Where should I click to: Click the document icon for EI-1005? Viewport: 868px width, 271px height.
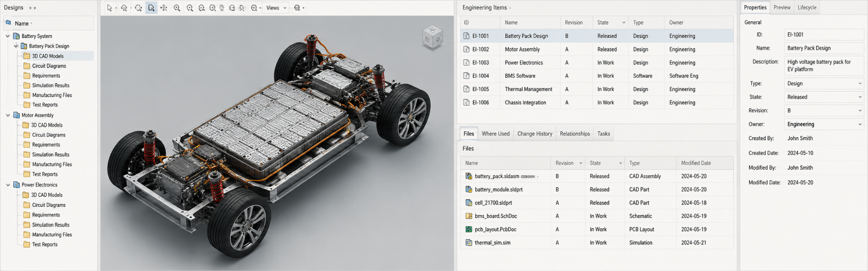pos(466,89)
